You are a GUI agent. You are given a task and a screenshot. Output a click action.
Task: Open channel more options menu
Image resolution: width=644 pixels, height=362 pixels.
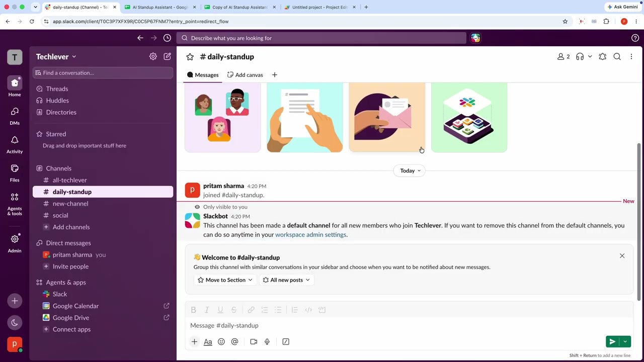(631, 57)
